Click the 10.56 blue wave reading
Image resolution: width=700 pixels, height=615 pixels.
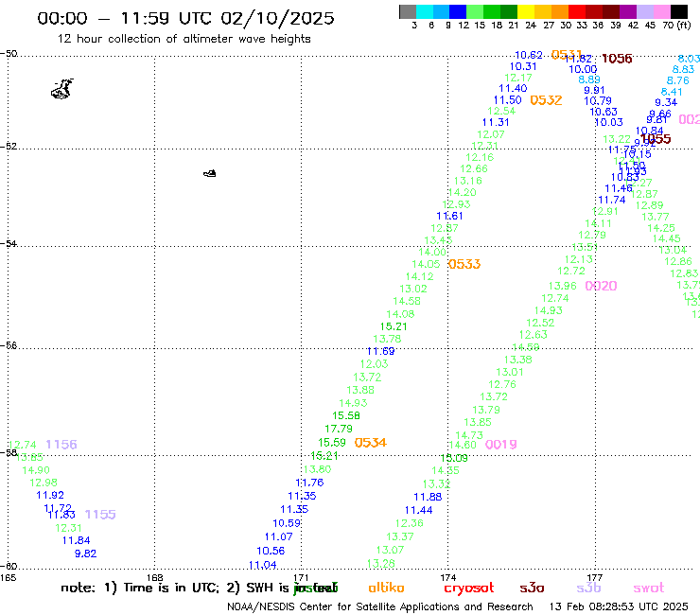click(271, 551)
